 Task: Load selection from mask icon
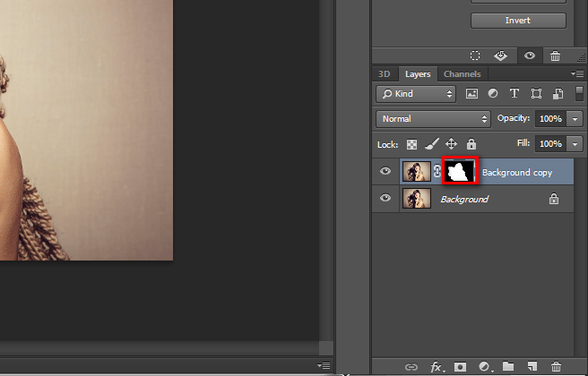pos(475,56)
